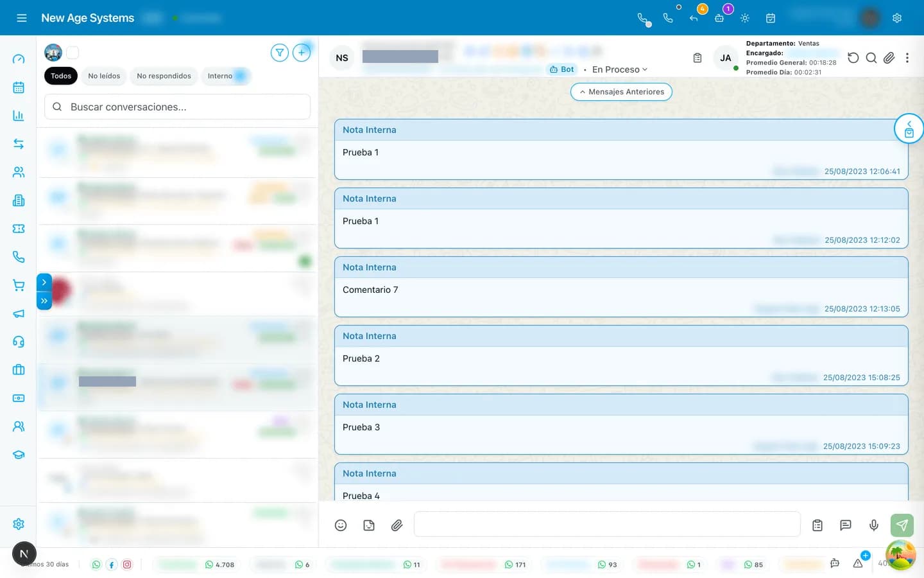
Task: Open the emoji picker icon
Action: 341,525
